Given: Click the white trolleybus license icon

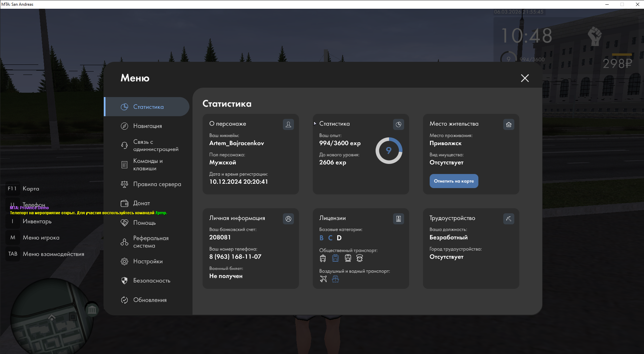Looking at the screenshot, I should point(323,258).
